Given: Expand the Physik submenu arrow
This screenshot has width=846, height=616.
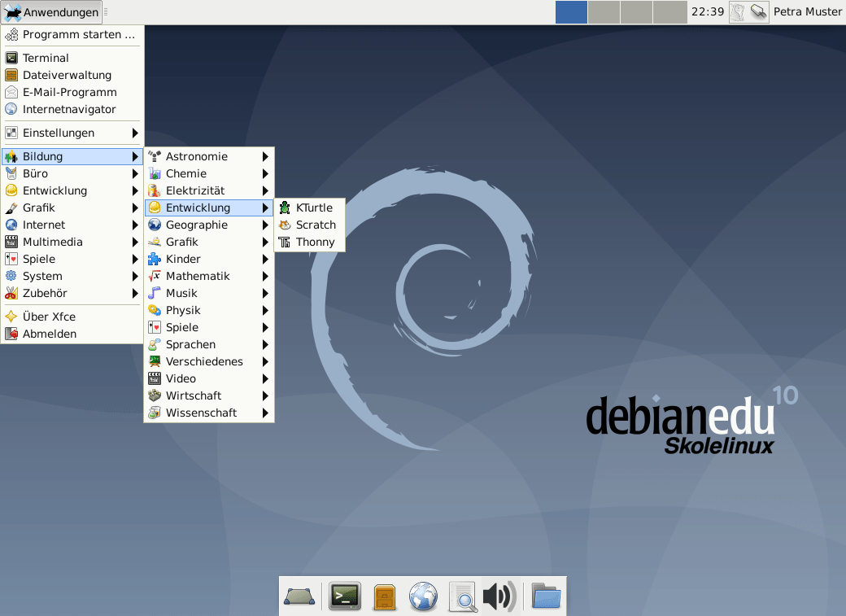Looking at the screenshot, I should 265,310.
